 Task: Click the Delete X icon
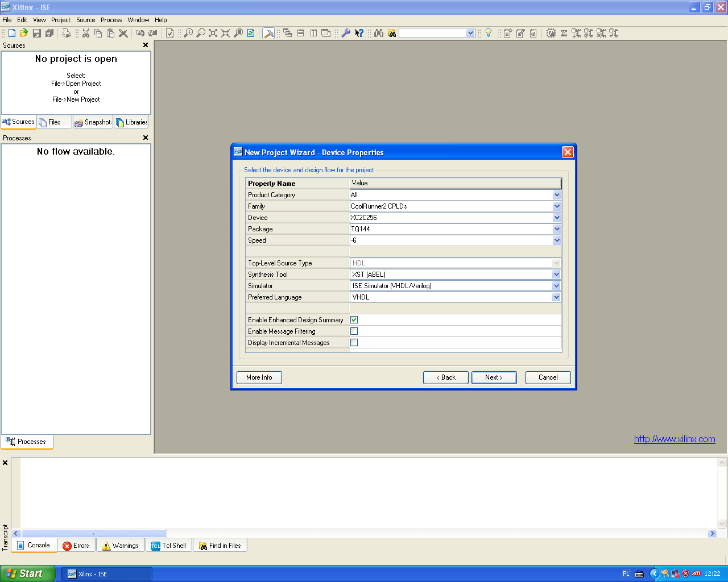coord(123,33)
